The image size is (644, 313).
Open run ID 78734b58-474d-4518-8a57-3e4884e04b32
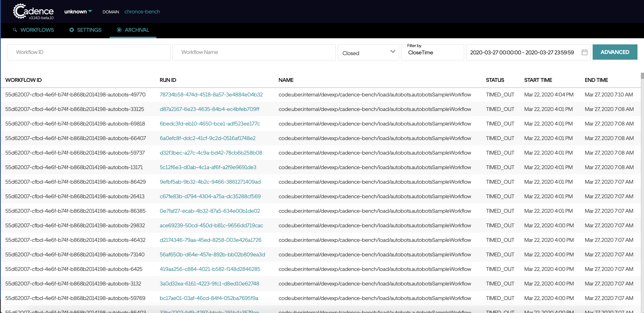(x=211, y=95)
